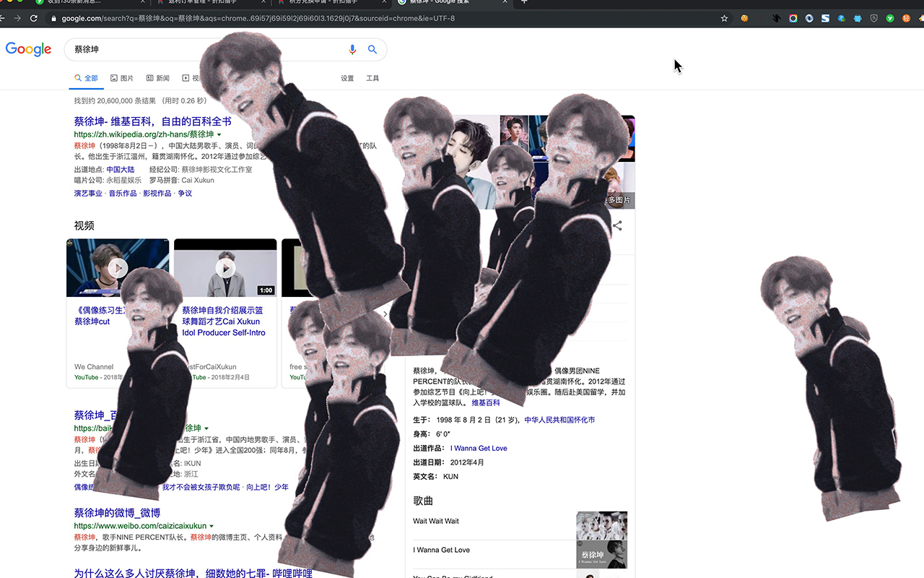The image size is (924, 578).
Task: Click the voice search microphone icon
Action: click(x=352, y=50)
